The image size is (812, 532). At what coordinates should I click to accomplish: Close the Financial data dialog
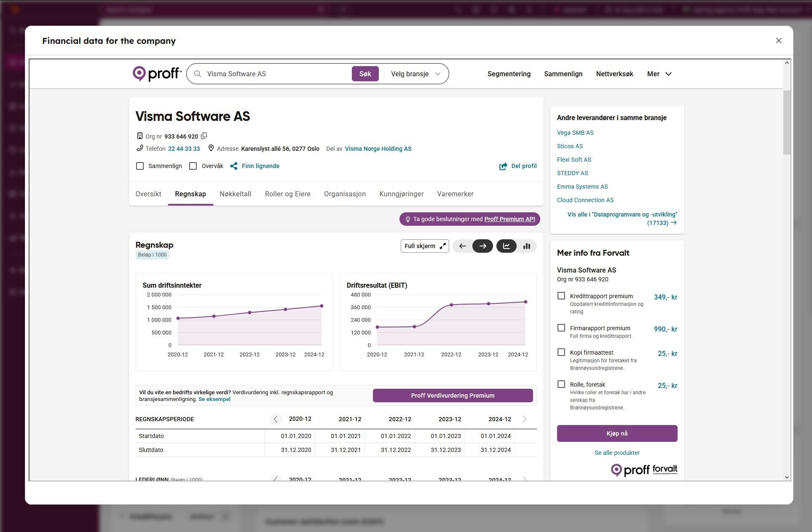(x=778, y=40)
